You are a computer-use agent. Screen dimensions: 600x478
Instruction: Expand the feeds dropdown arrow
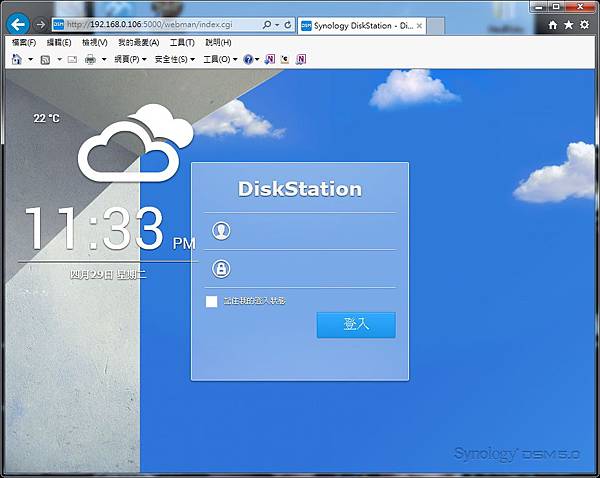pyautogui.click(x=59, y=59)
